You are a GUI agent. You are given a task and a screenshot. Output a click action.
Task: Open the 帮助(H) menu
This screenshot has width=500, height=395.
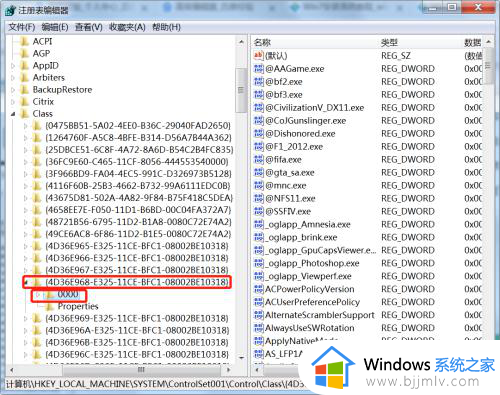click(167, 27)
